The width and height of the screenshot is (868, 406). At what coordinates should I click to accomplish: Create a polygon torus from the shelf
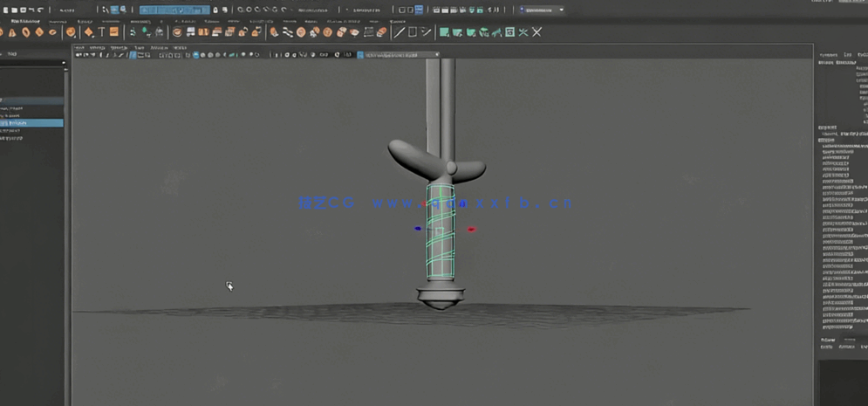coord(25,32)
